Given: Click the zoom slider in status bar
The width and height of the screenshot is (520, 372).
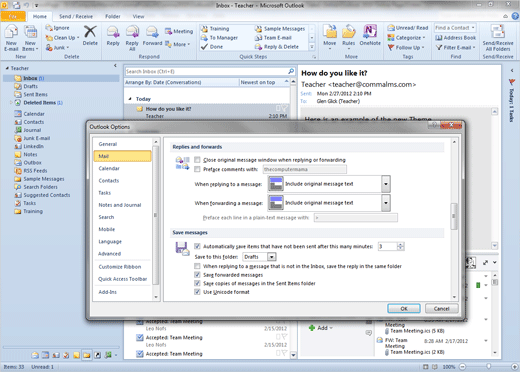Looking at the screenshot, I should click(x=488, y=367).
